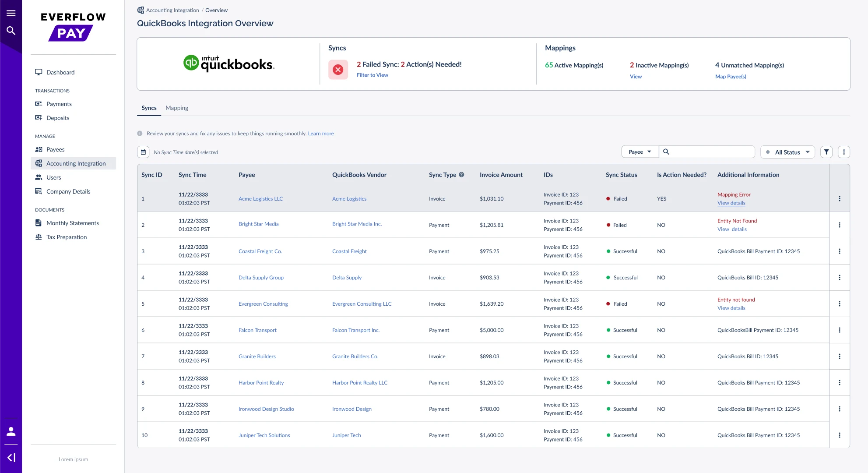Screen dimensions: 868x473
Task: Click Map Payee(s) link
Action: pyautogui.click(x=731, y=77)
